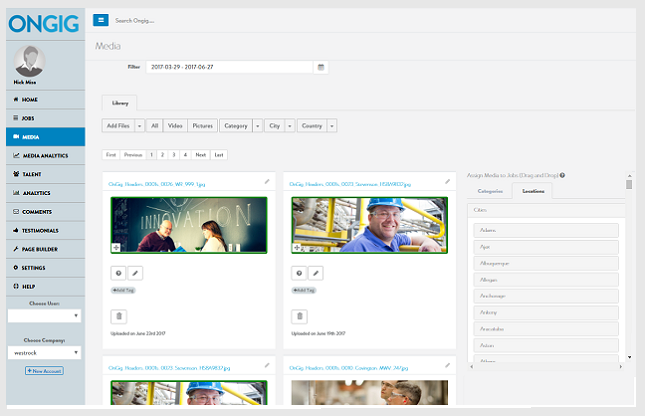Click the cities panel vertical scrollbar

[x=629, y=184]
